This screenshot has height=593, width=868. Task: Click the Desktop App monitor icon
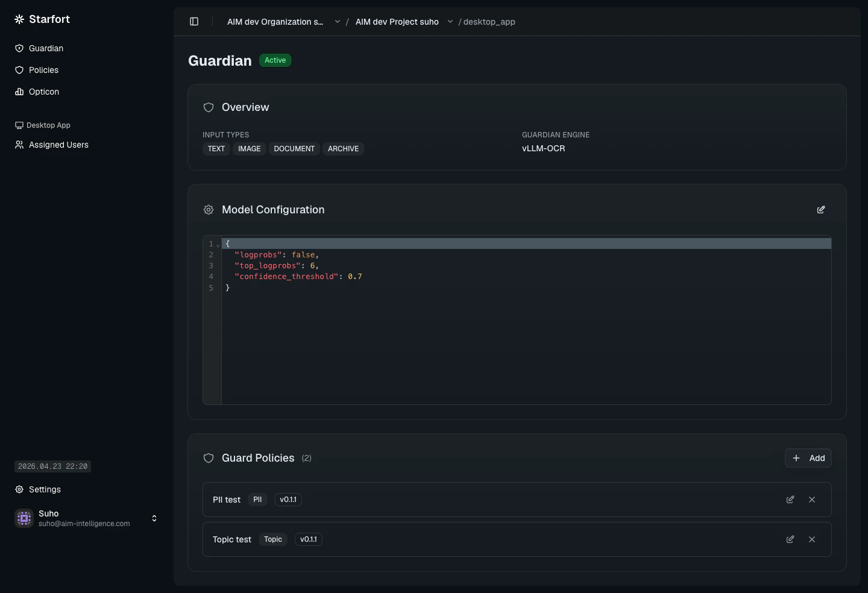19,125
